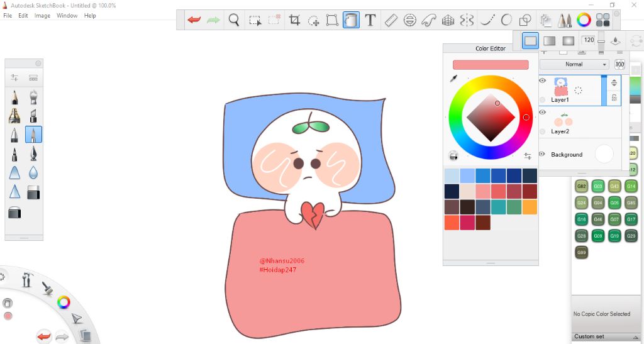Choose Radial Gradient fill mode
The width and height of the screenshot is (644, 344).
pos(568,41)
